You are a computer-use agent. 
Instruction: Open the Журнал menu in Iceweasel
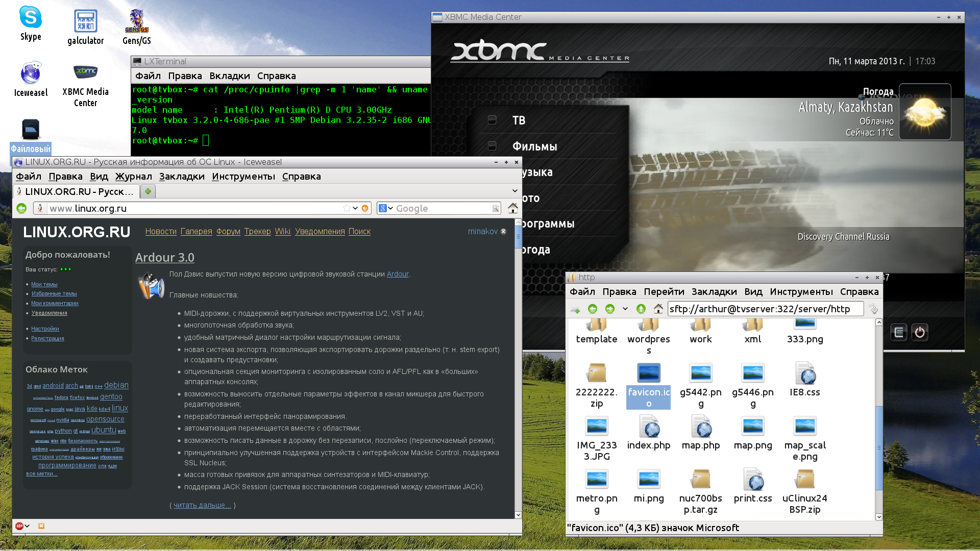tap(133, 176)
